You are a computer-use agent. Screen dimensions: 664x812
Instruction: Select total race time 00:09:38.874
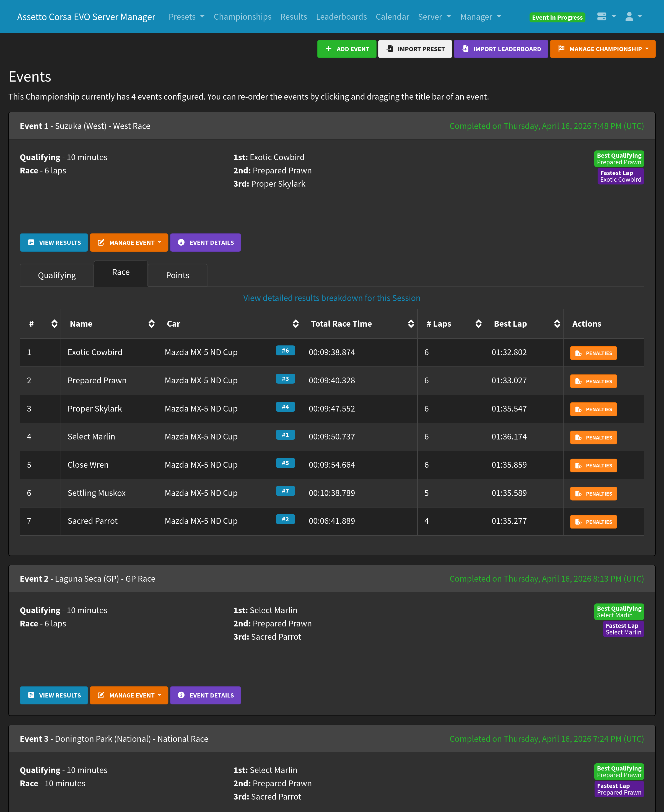(x=332, y=352)
